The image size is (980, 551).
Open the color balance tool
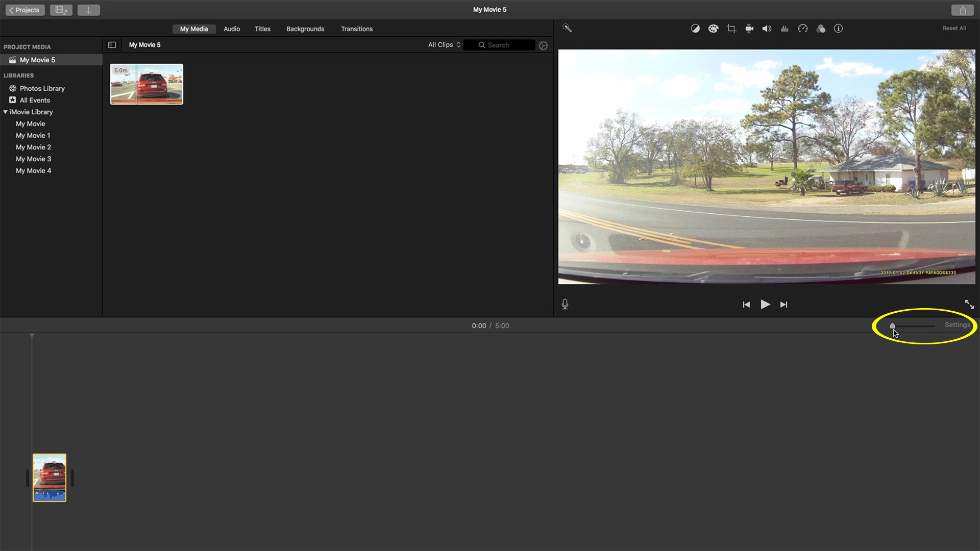pos(695,29)
